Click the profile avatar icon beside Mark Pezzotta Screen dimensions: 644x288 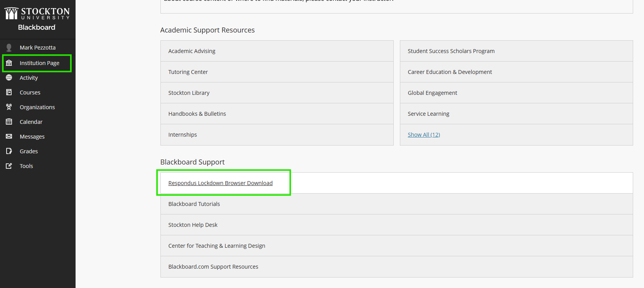coord(9,48)
